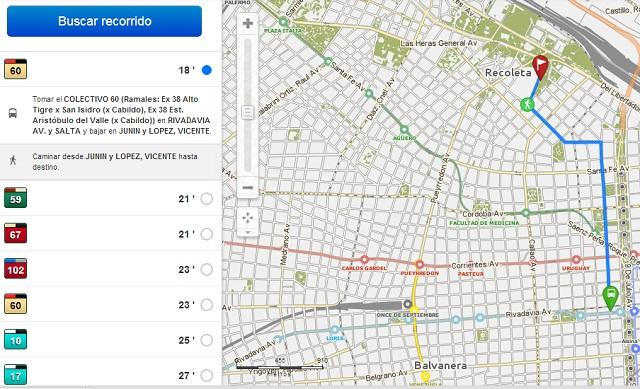The width and height of the screenshot is (640, 389).
Task: Expand the second bus 60 route, 23'
Action: (x=110, y=305)
